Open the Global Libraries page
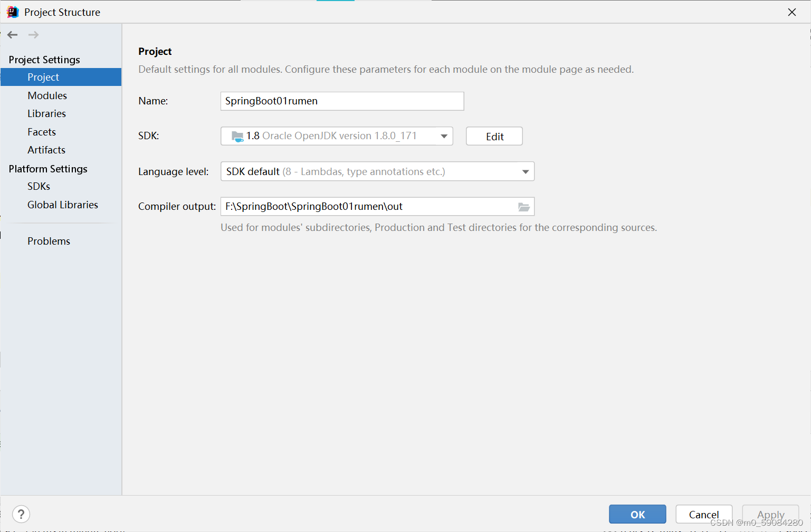 click(62, 205)
